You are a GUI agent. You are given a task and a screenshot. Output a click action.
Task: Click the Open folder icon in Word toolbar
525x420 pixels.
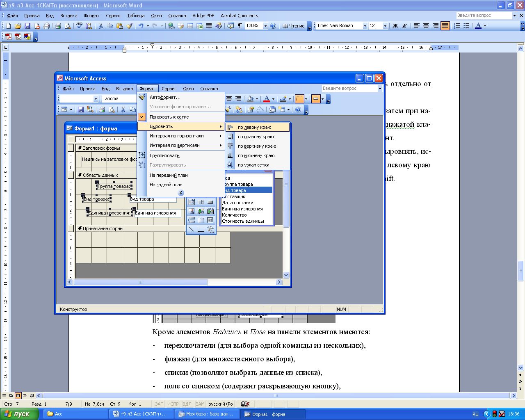pos(18,26)
